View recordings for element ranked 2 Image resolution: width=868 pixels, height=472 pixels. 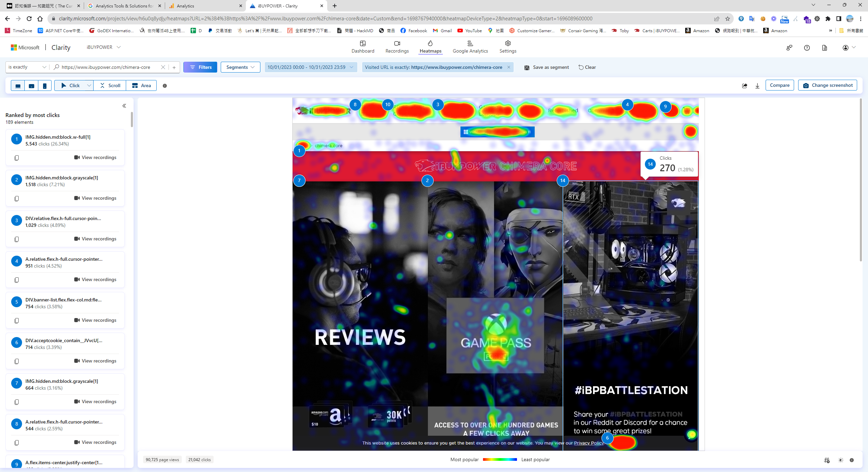[95, 198]
